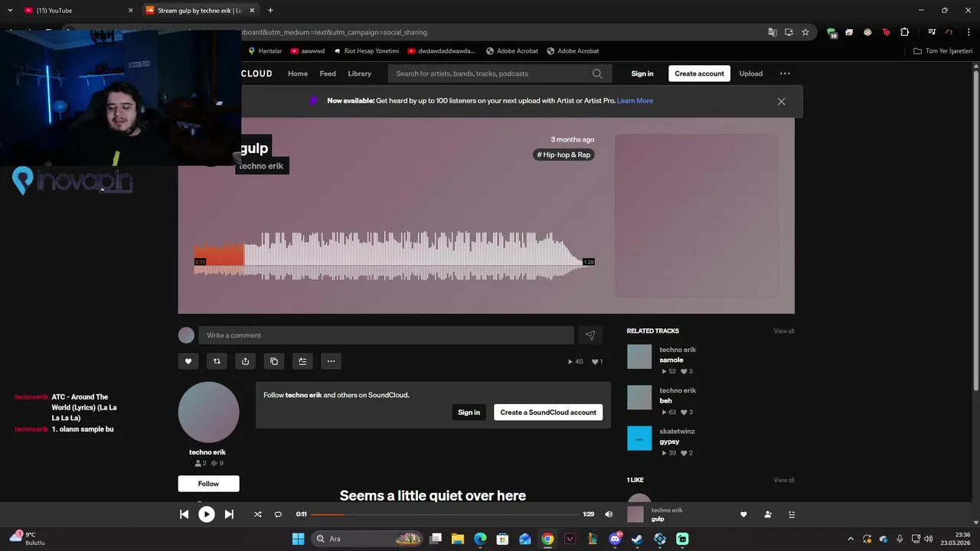Click the blue gypsy track thumbnail
Image resolution: width=980 pixels, height=551 pixels.
tap(639, 439)
